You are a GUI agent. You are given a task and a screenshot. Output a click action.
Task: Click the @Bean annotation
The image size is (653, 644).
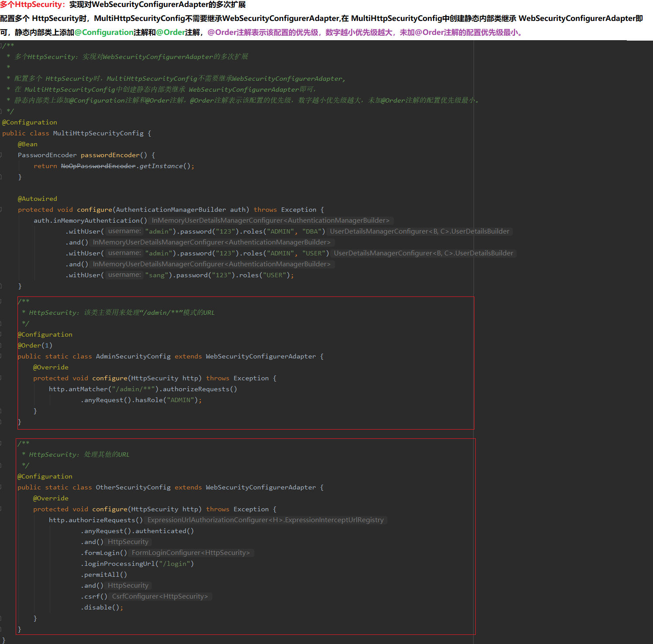coord(27,144)
